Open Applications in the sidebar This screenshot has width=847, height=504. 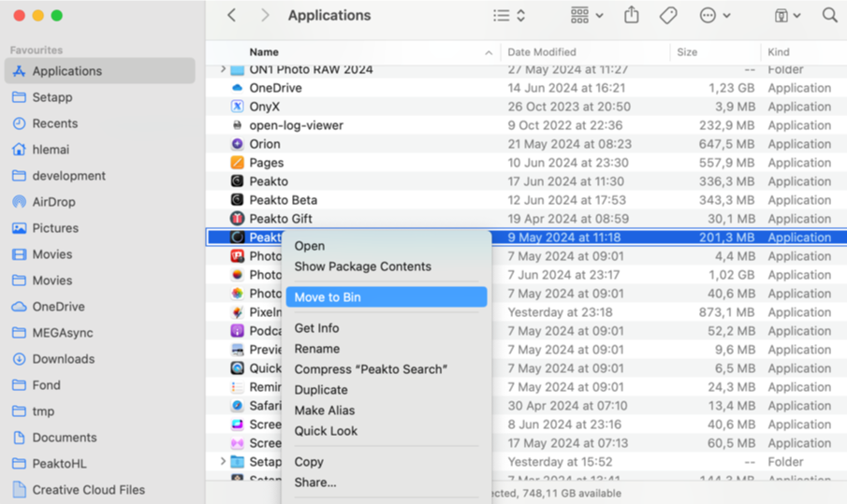pyautogui.click(x=100, y=71)
